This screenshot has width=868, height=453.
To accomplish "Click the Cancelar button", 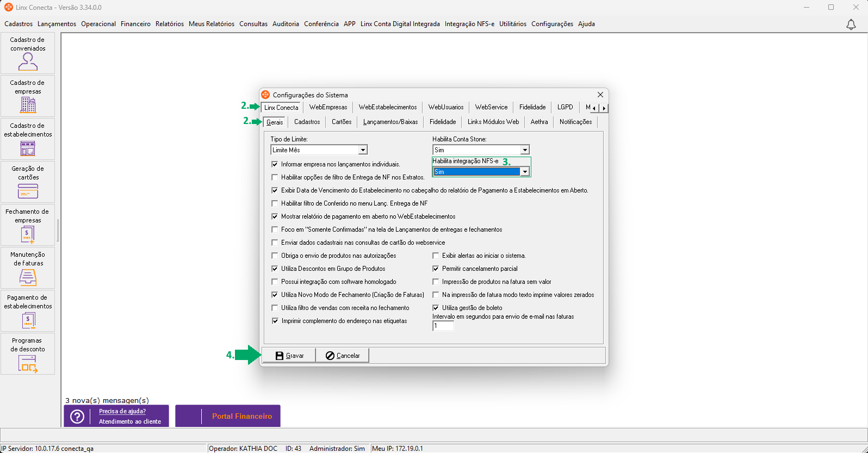I will 342,356.
